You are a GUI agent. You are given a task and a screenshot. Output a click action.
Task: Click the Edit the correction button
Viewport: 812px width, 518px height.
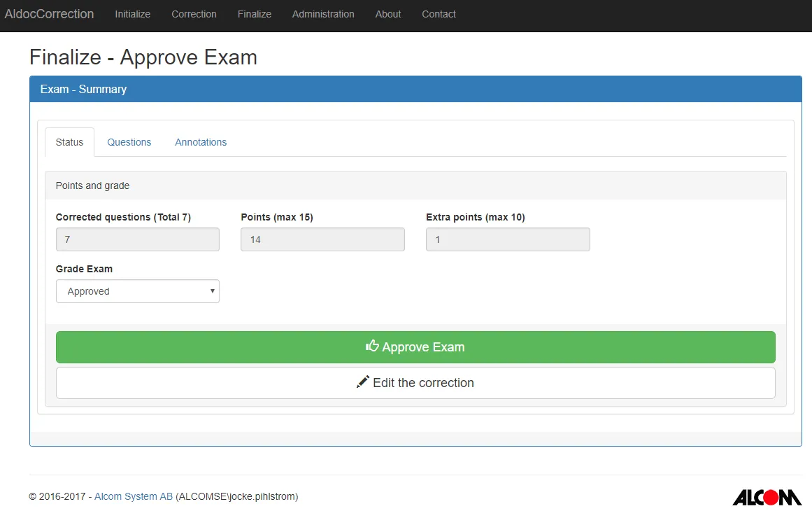pyautogui.click(x=415, y=383)
